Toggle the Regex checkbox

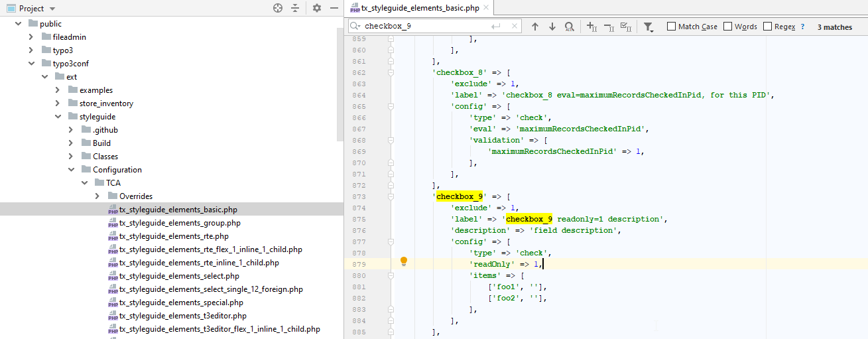(768, 27)
